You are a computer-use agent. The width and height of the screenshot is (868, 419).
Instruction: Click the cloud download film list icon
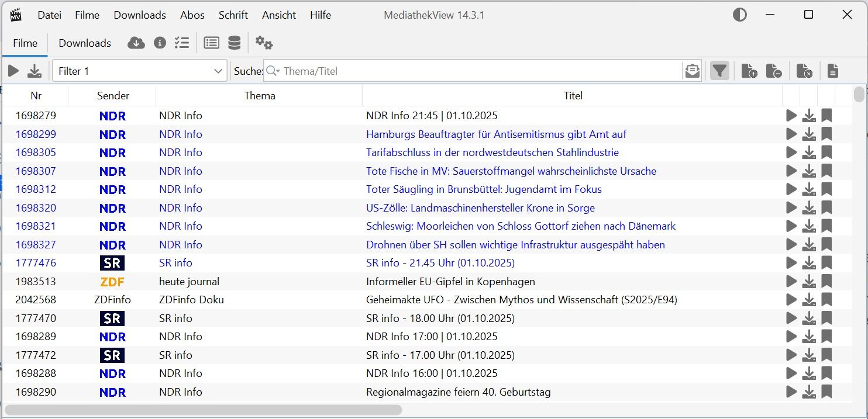pos(136,43)
